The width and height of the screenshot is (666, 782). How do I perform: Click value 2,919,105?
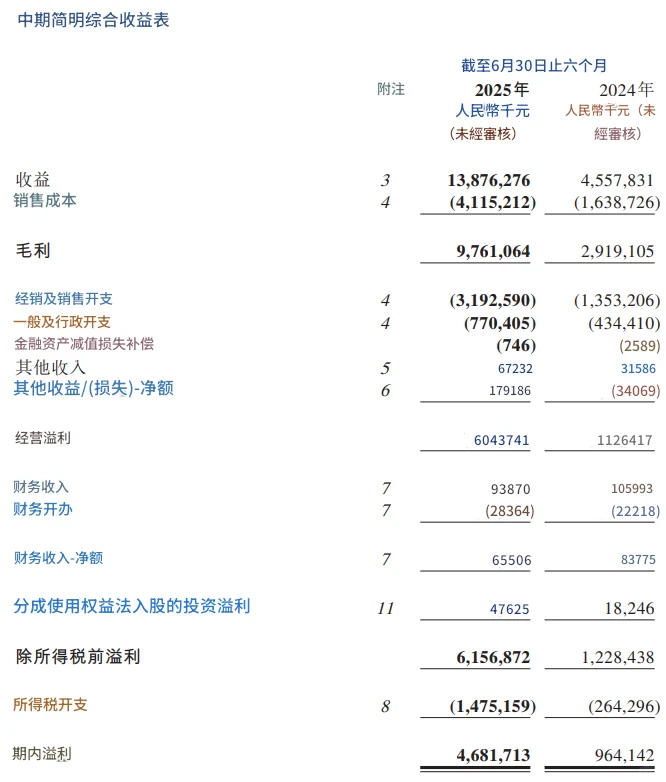click(618, 251)
